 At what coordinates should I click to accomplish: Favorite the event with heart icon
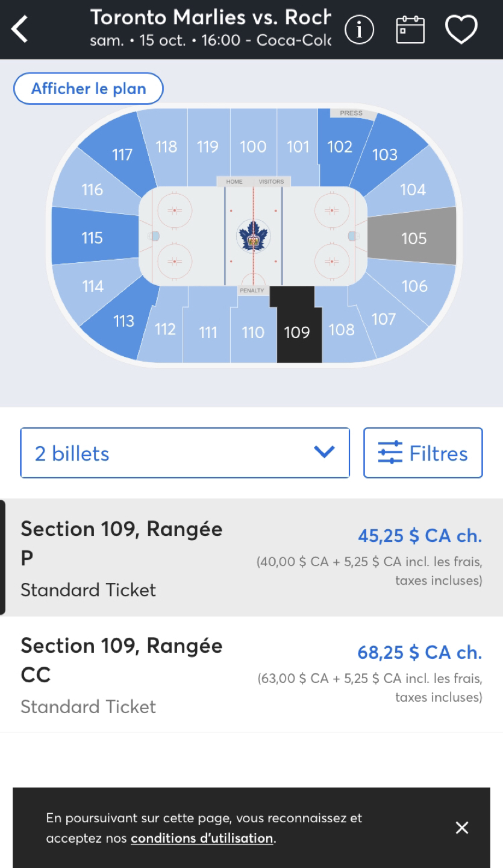point(461,30)
